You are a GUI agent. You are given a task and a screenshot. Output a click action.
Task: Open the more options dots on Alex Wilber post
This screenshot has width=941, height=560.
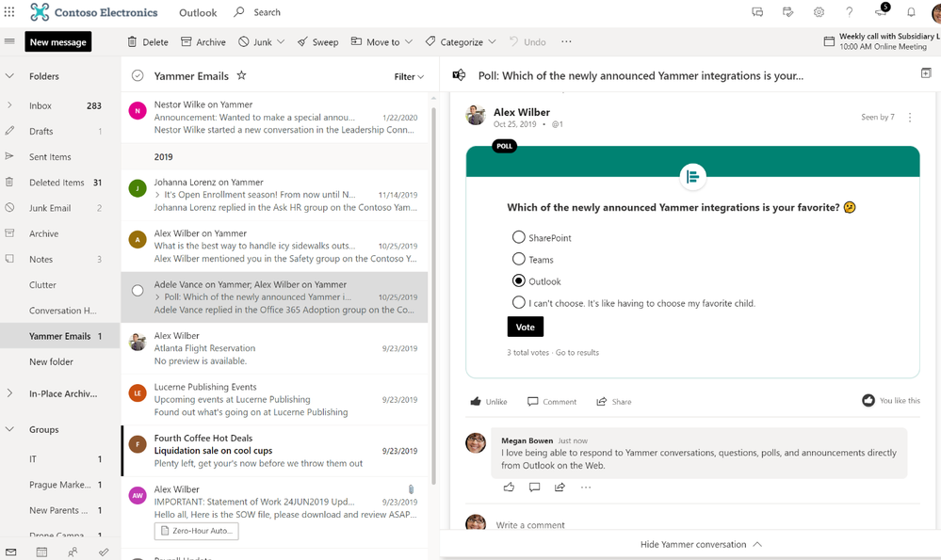pyautogui.click(x=910, y=118)
